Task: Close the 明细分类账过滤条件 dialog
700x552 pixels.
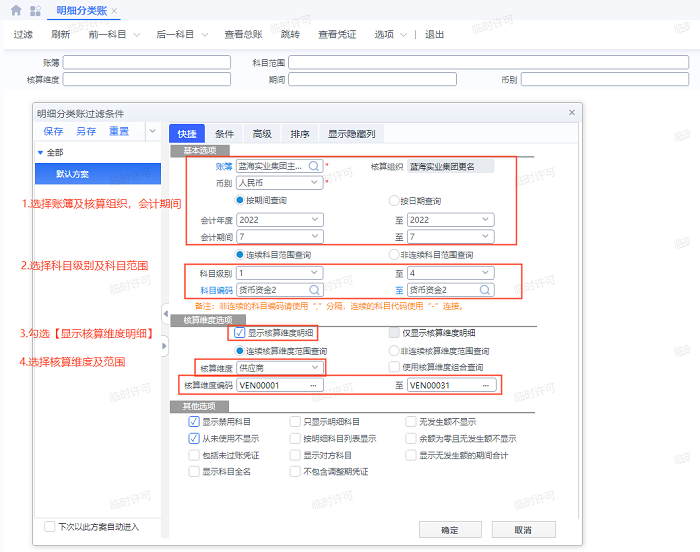Action: [572, 112]
